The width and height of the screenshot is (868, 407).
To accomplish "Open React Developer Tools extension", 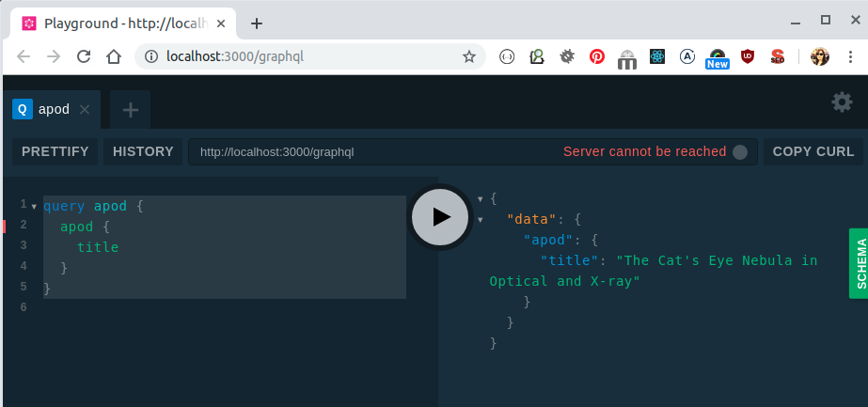I will 657,56.
